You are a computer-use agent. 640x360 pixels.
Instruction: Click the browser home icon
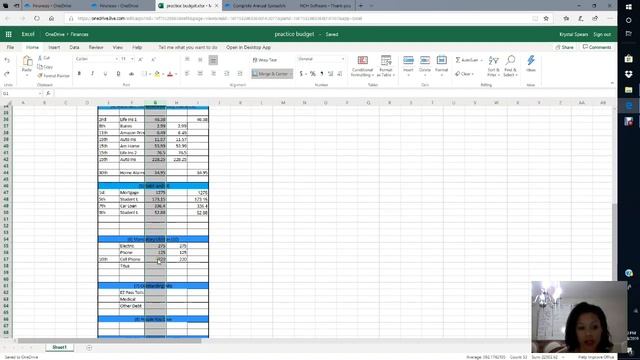tap(51, 18)
